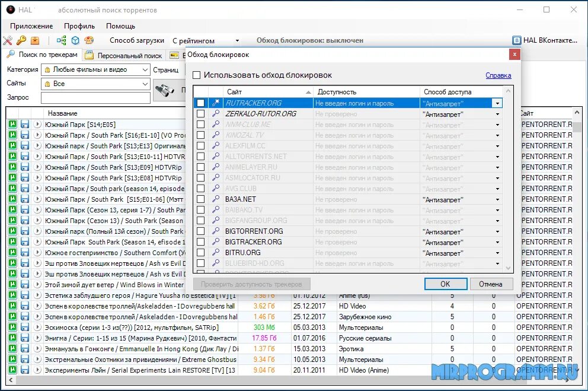Click play arrow for Этой зимой дует ветер row
This screenshot has height=391, width=588.
[37, 284]
